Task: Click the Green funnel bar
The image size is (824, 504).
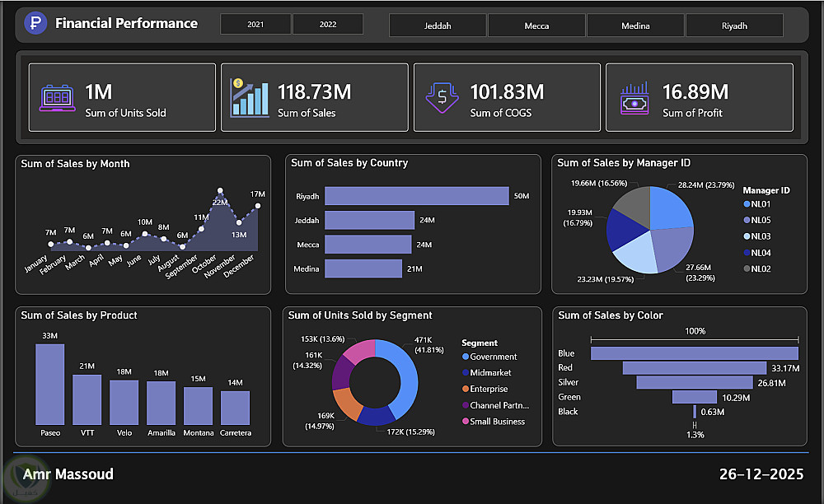Action: (x=695, y=398)
